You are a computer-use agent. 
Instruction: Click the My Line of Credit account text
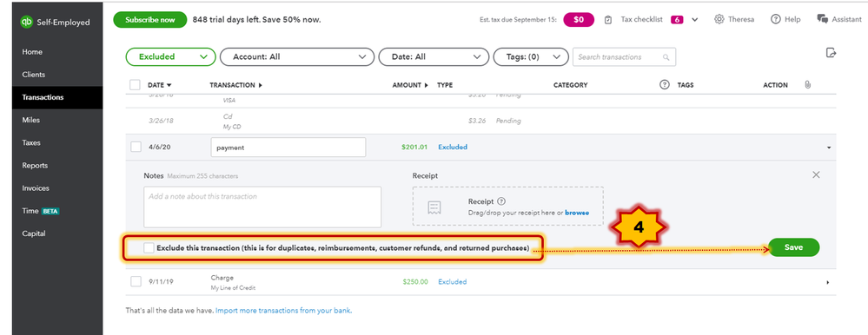point(233,288)
